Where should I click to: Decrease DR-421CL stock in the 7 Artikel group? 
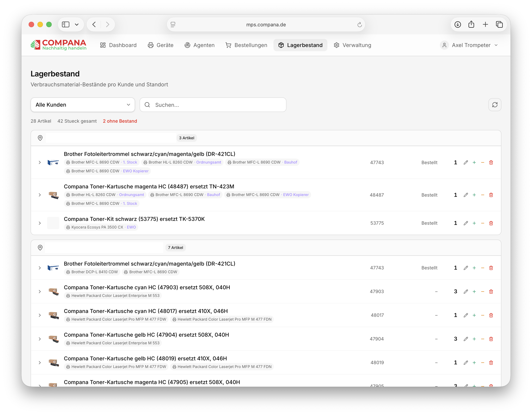point(482,268)
